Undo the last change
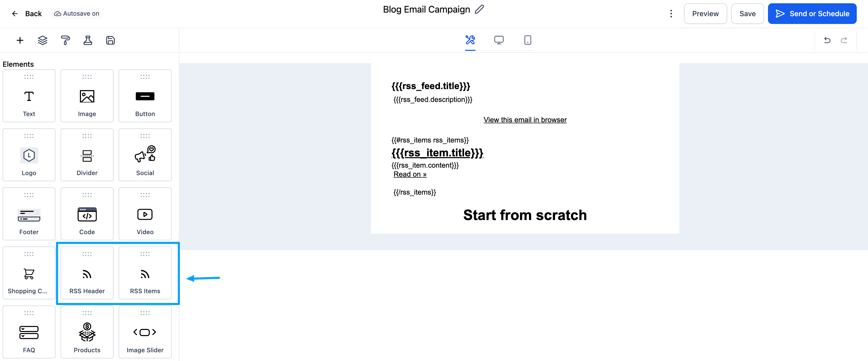 pos(827,40)
